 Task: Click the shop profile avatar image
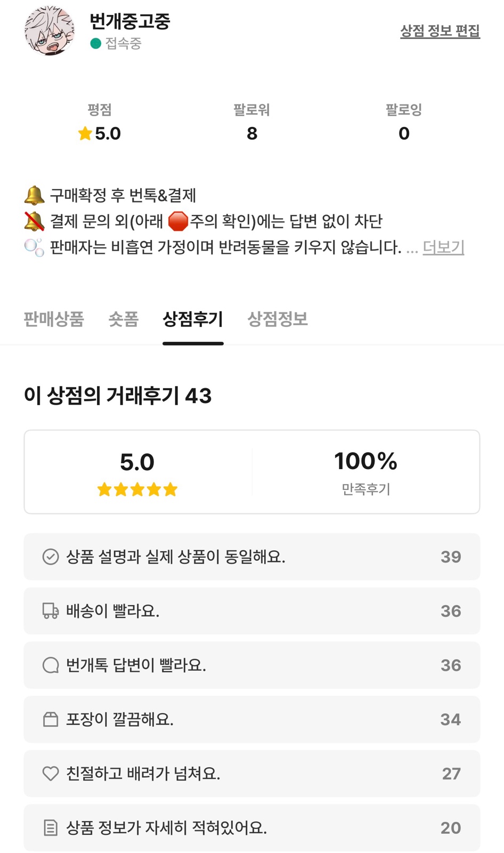coord(49,31)
